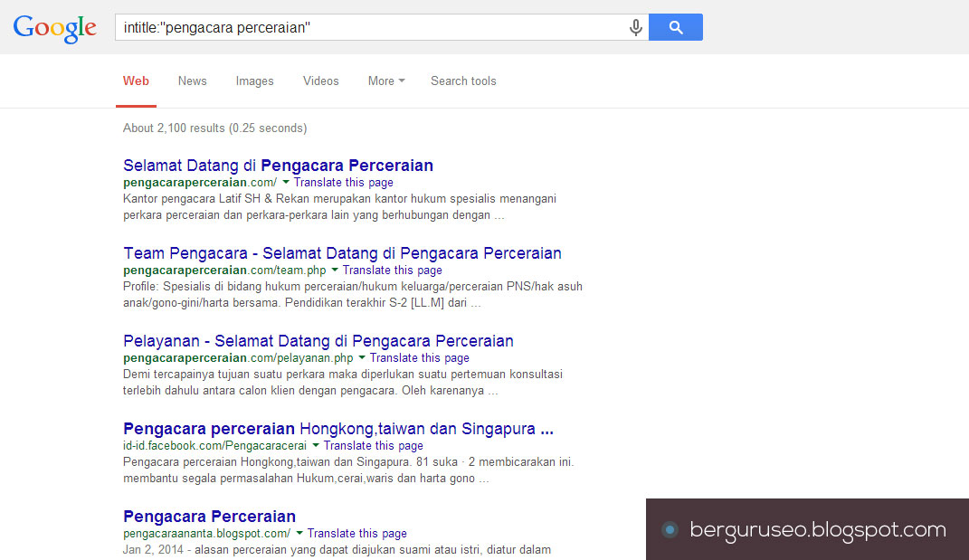969x560 pixels.
Task: Open 'Team Pengacara - Selamat Datang' result
Action: click(342, 253)
